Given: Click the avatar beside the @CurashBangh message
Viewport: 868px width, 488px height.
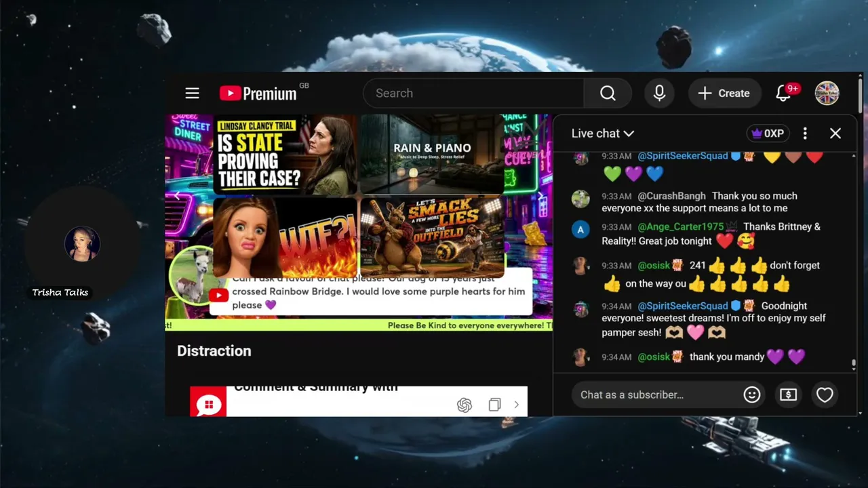Looking at the screenshot, I should pos(580,199).
